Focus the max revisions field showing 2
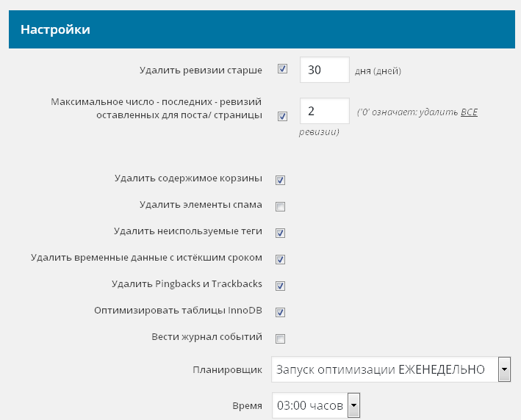This screenshot has height=420, width=521. click(x=324, y=112)
